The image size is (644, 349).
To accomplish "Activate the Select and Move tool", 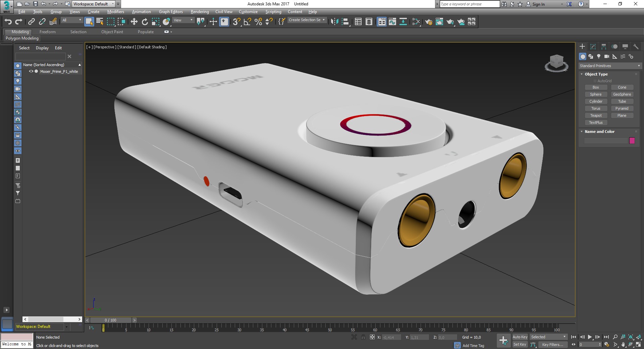I will tap(134, 22).
